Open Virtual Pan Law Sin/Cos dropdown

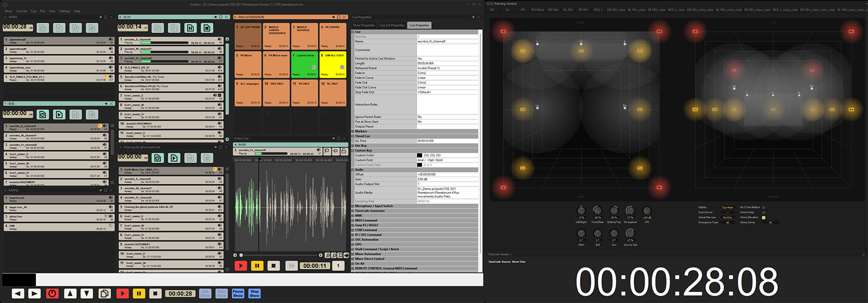pyautogui.click(x=727, y=217)
